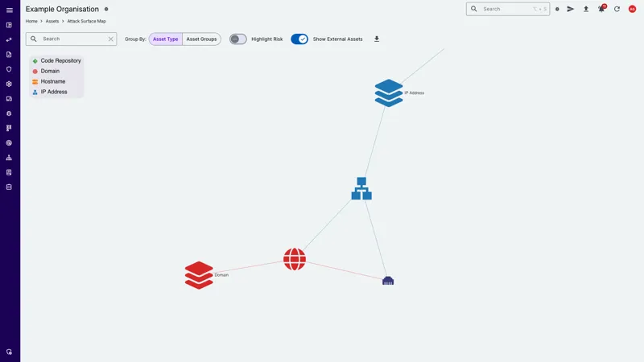The image size is (644, 362).
Task: Open the user avatar menu
Action: pos(632,9)
